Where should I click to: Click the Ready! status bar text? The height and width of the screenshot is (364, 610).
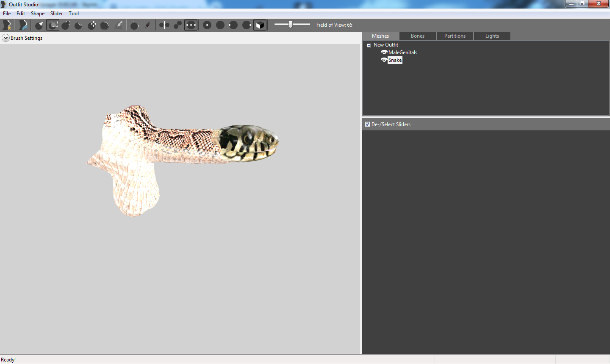click(8, 360)
